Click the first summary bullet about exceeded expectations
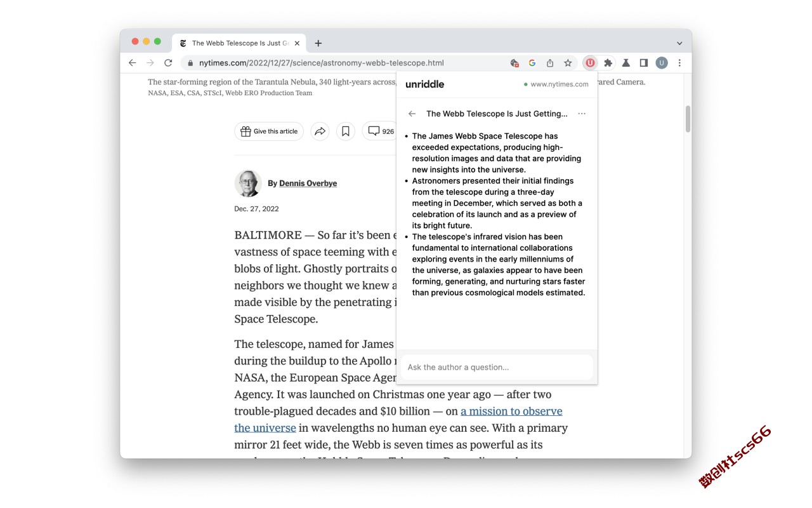812x508 pixels. tap(497, 152)
